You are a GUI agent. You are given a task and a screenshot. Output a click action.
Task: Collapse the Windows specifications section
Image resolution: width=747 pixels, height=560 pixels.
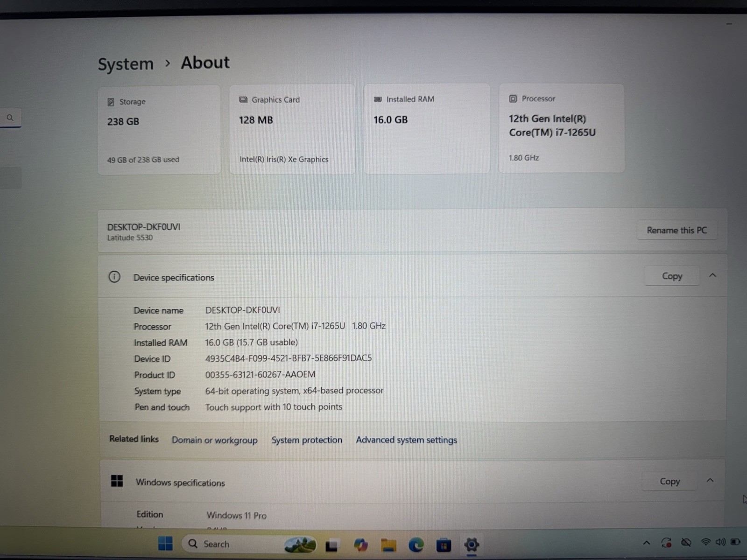coord(710,480)
